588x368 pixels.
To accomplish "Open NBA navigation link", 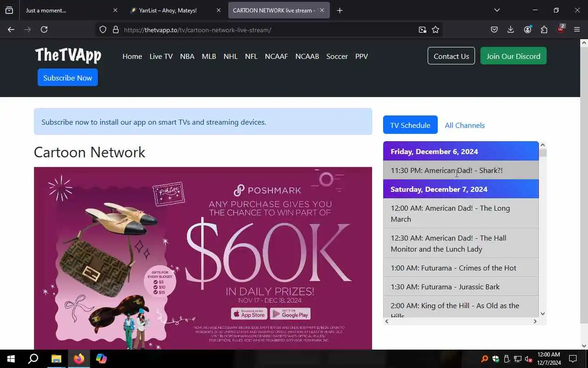I will pos(187,56).
